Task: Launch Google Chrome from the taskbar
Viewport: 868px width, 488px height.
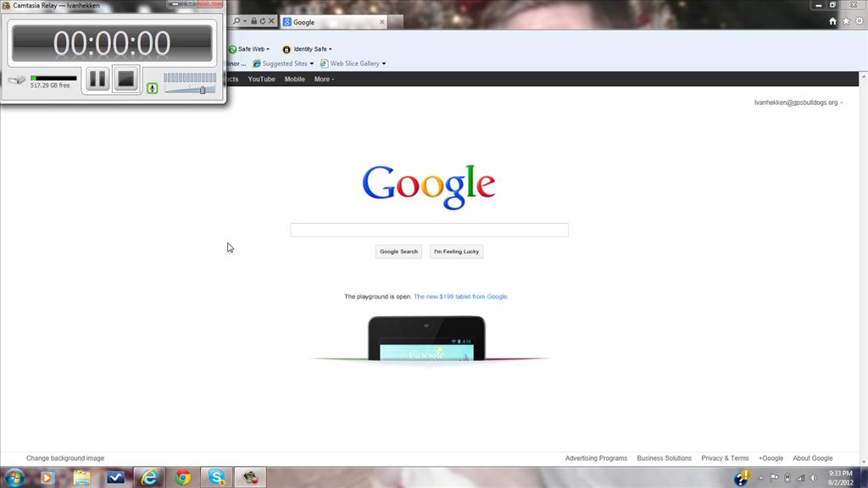Action: 183,477
